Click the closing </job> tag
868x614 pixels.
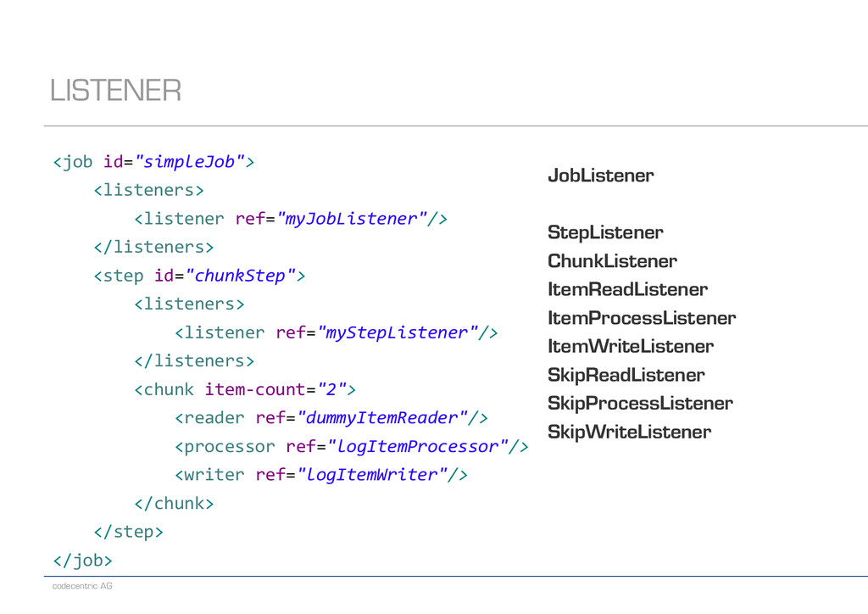coord(82,561)
